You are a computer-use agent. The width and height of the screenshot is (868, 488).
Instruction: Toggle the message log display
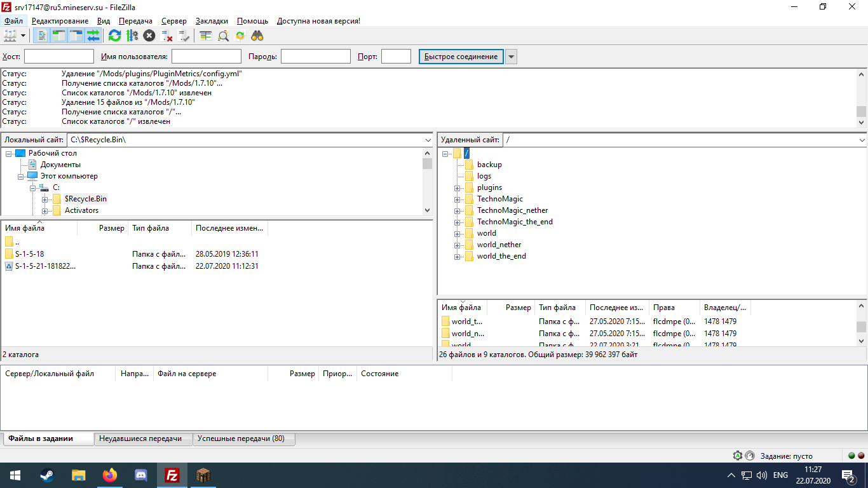click(41, 36)
